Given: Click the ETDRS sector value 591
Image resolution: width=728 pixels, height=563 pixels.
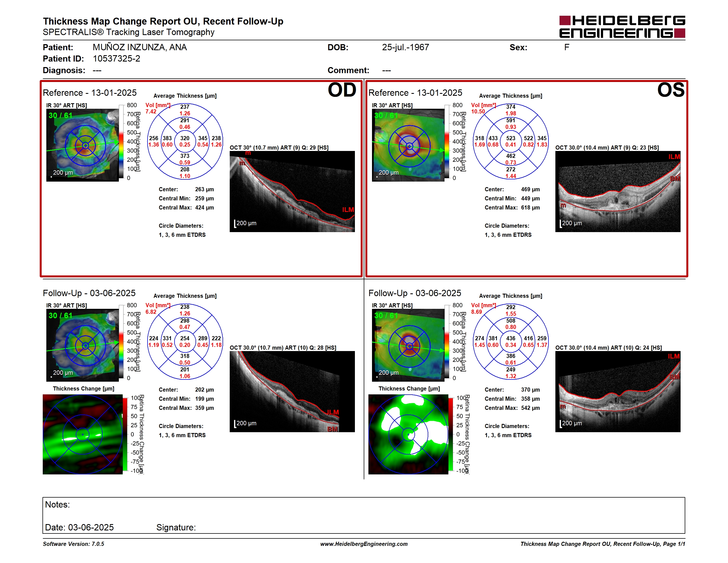Looking at the screenshot, I should pyautogui.click(x=510, y=120).
